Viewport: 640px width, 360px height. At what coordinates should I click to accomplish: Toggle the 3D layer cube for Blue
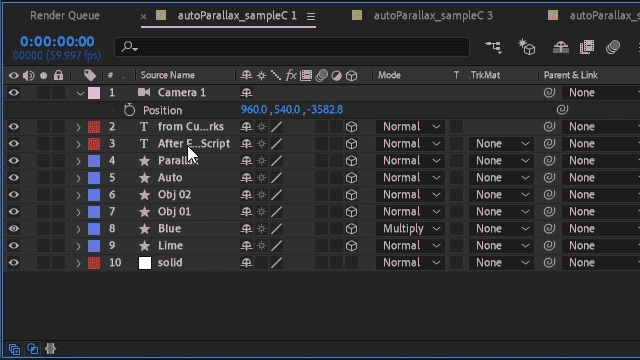click(x=351, y=229)
